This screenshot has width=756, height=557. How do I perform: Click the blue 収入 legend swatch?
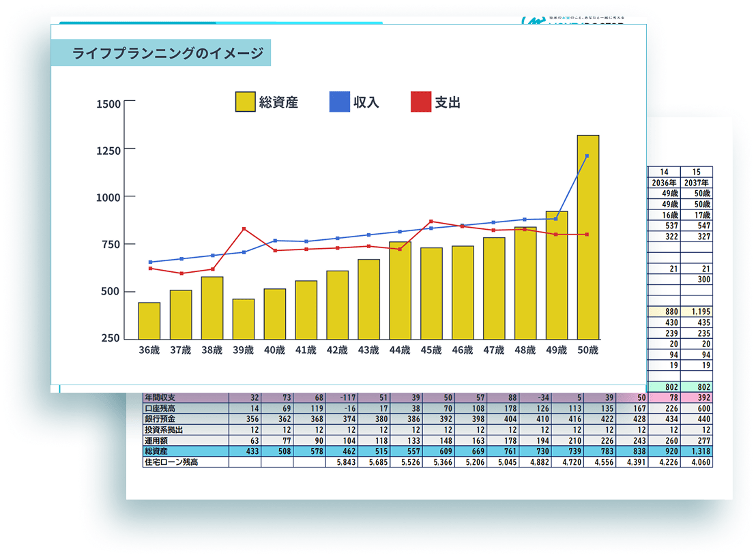tap(339, 102)
